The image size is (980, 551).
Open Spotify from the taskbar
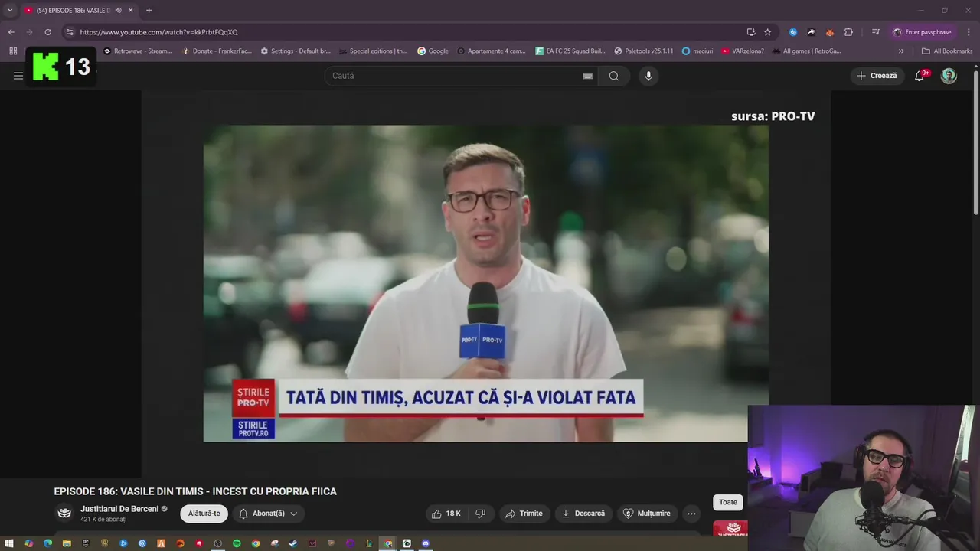(237, 543)
